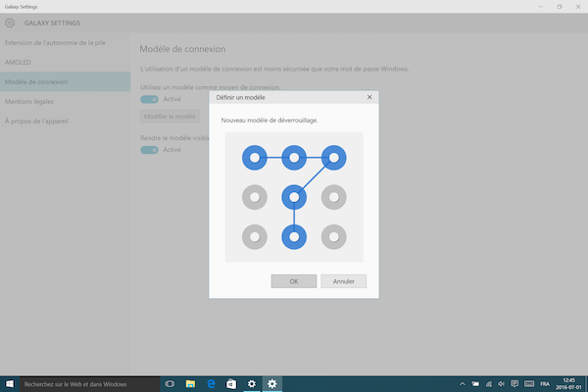Toggle the pattern sign-in switch
Viewport: 588px width, 392px height.
149,99
